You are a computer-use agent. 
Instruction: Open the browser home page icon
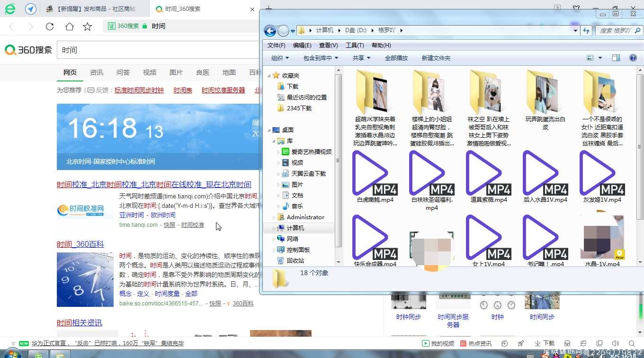click(x=69, y=27)
